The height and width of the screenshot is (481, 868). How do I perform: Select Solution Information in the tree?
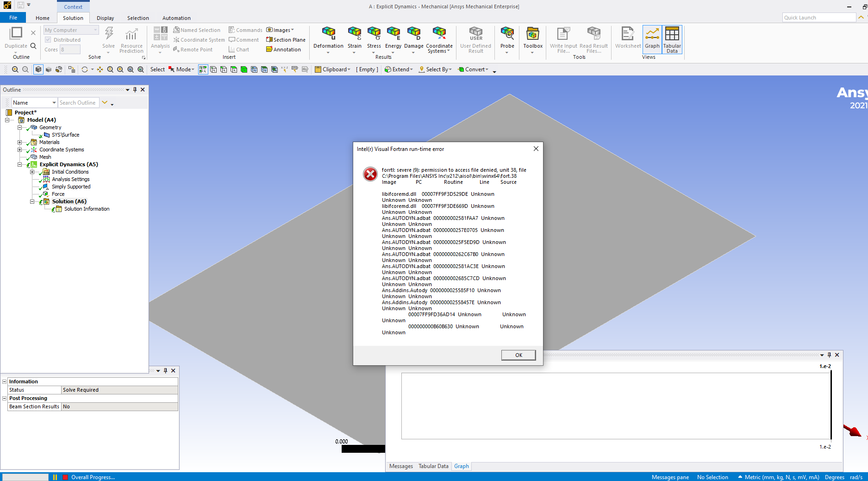click(87, 209)
